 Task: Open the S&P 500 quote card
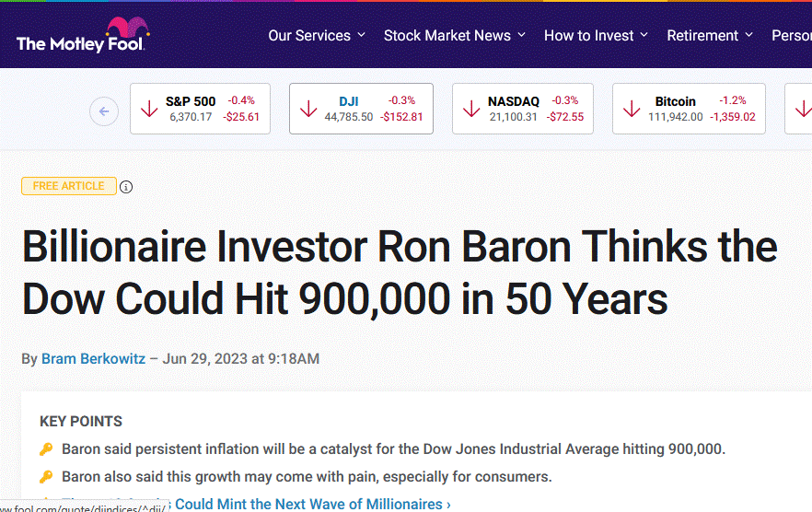click(200, 109)
